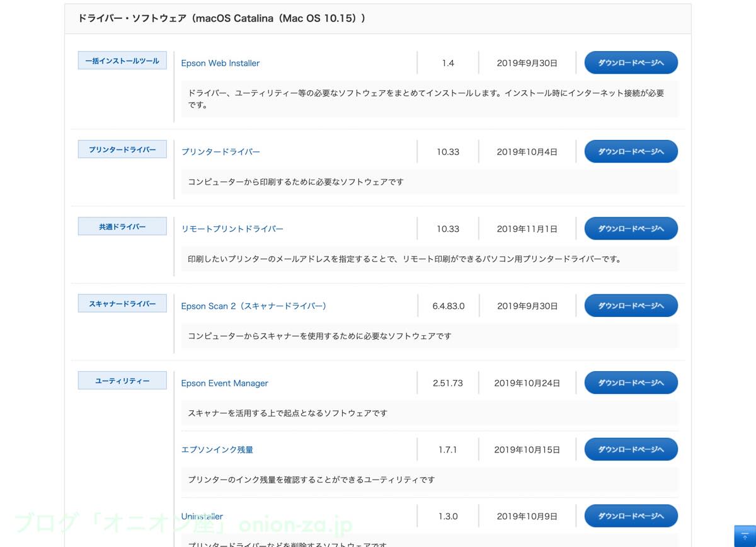
Task: Go to download page for エプソンインク残量
Action: coord(631,449)
